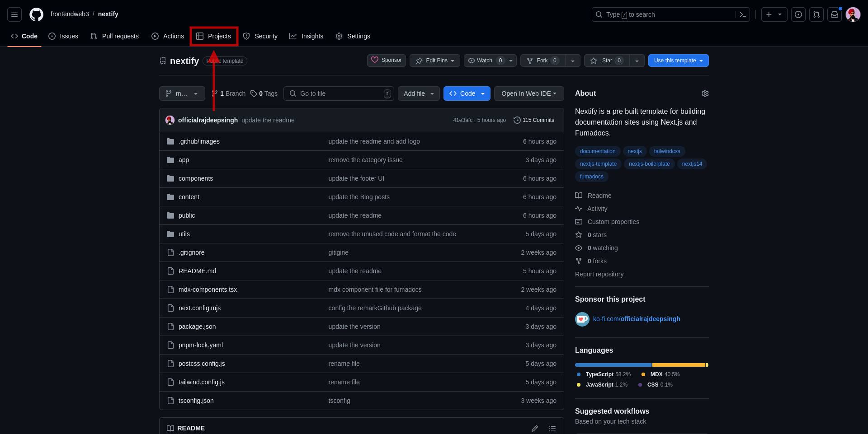Select the fumadocs topic tag

[x=591, y=177]
